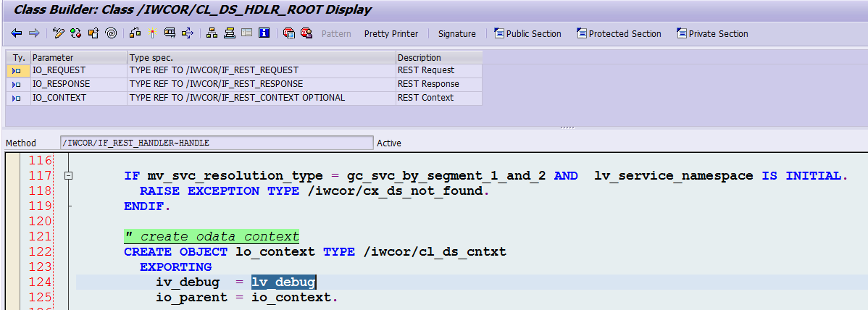Set external breakpoint stop icon

(x=306, y=33)
